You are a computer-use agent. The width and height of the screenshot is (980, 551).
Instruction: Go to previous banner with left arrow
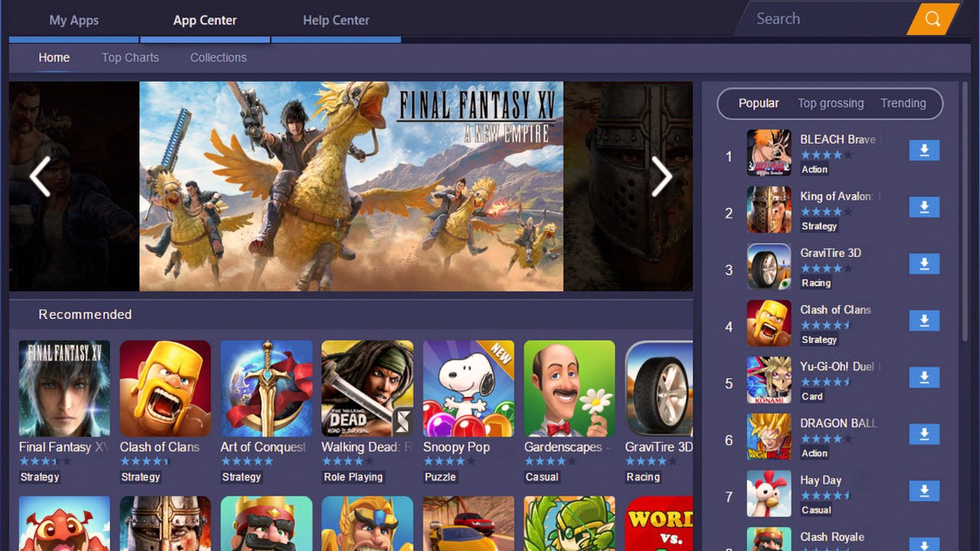point(40,176)
